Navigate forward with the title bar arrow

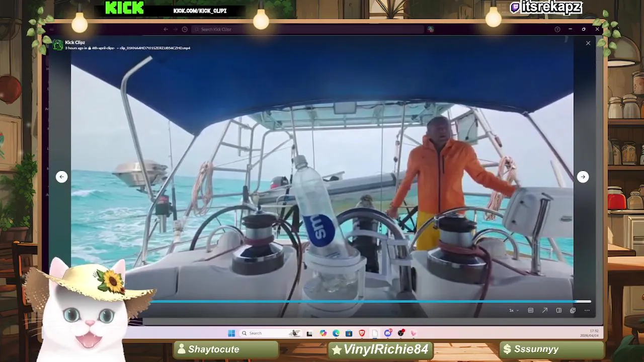coord(175,29)
